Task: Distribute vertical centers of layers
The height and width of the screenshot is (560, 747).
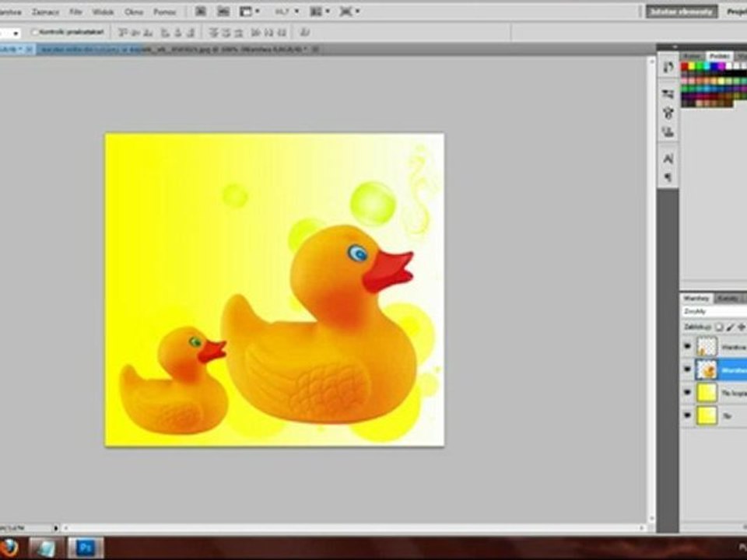Action: 226,33
